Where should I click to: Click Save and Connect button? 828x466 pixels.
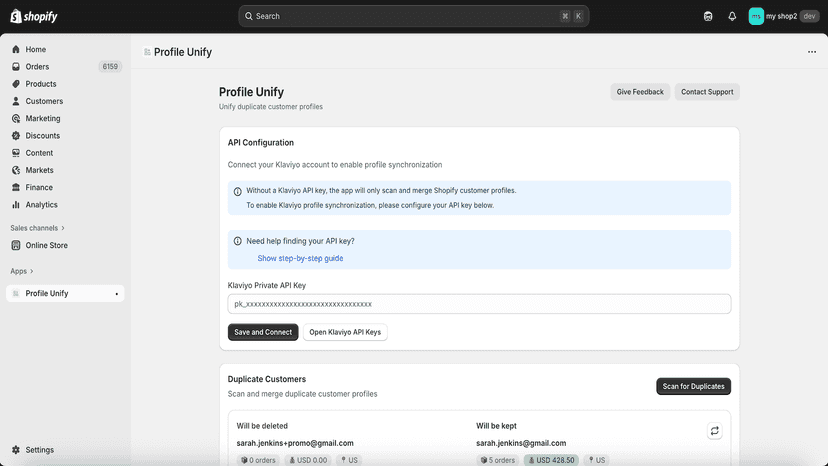point(263,332)
